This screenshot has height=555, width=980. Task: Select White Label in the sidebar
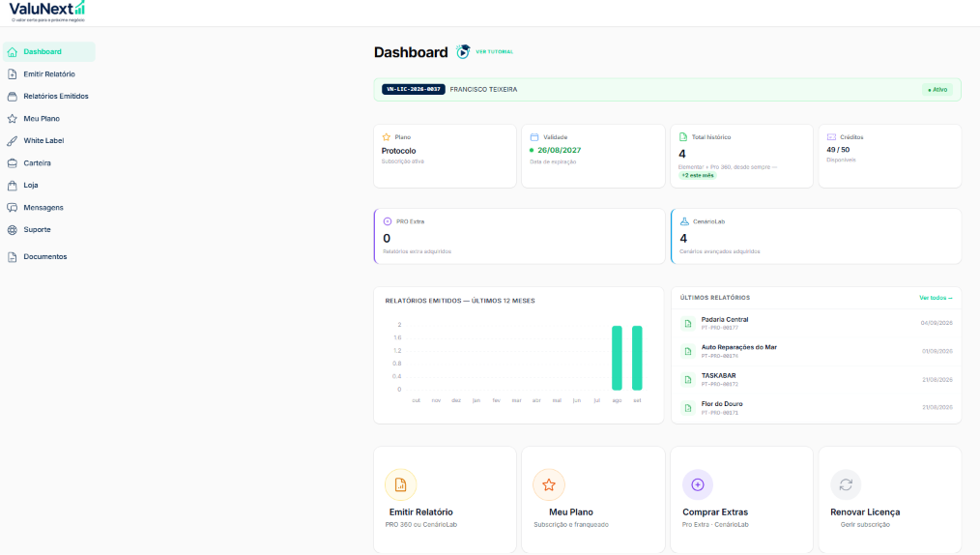point(49,140)
